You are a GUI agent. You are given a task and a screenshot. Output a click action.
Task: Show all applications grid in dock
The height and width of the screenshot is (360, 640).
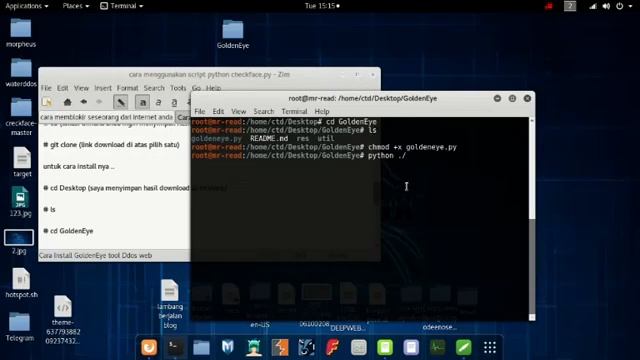point(490,347)
